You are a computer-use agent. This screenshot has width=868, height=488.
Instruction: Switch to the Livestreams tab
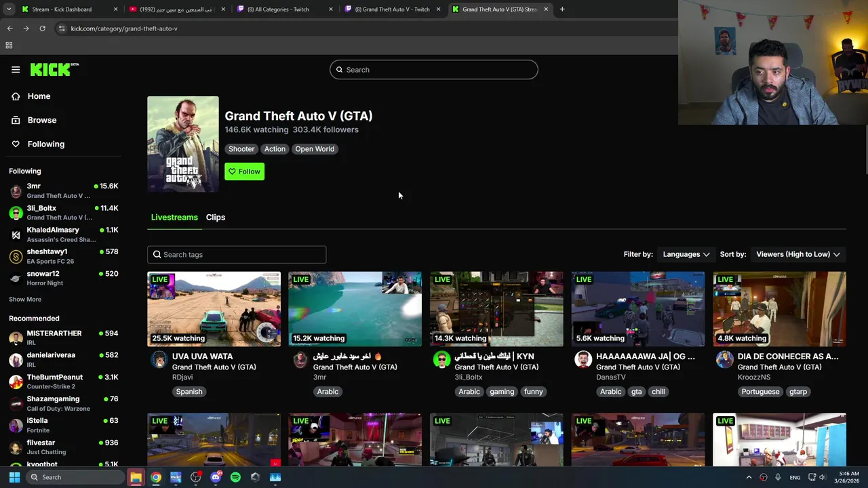tap(174, 217)
